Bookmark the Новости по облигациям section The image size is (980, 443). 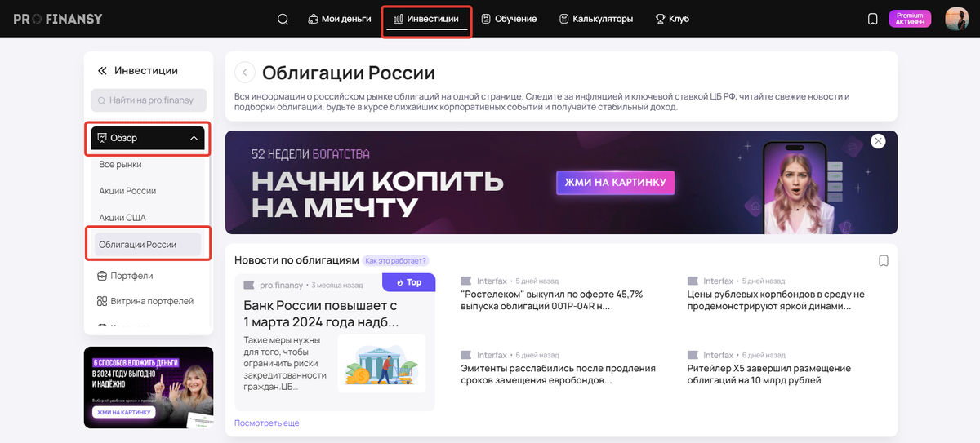point(883,261)
